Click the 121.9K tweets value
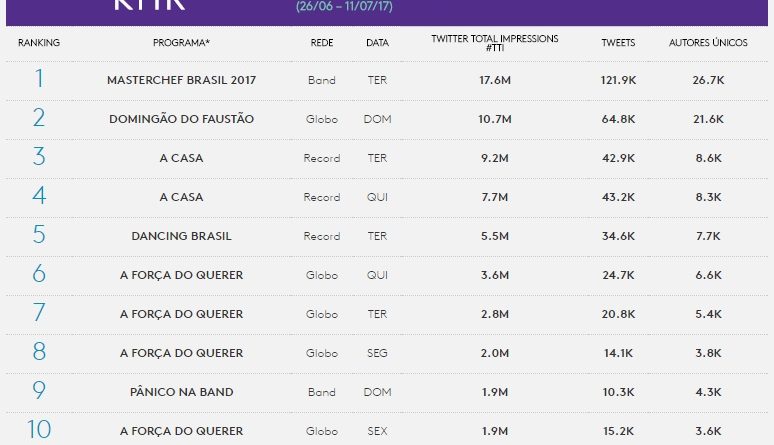This screenshot has width=774, height=445. pos(619,80)
